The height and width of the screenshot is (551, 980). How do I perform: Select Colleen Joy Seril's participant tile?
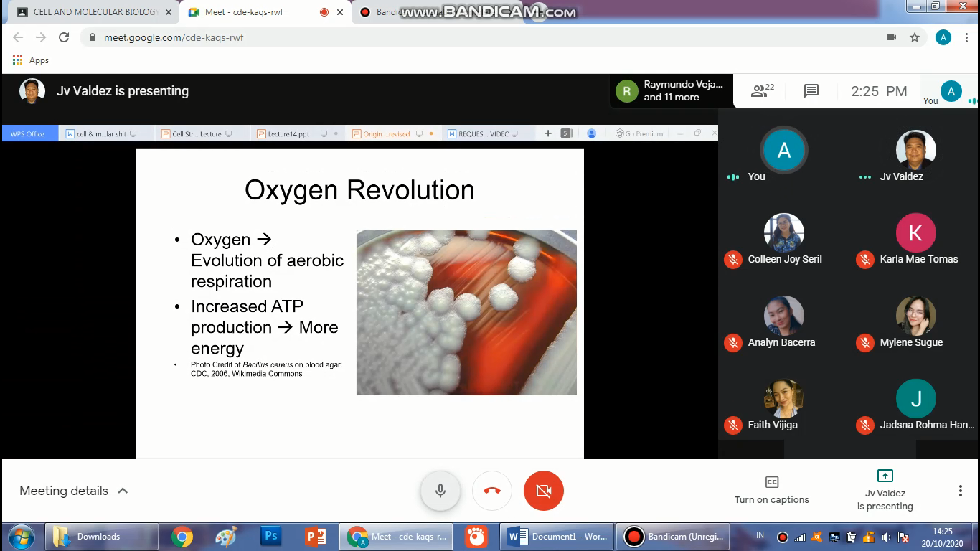point(784,240)
